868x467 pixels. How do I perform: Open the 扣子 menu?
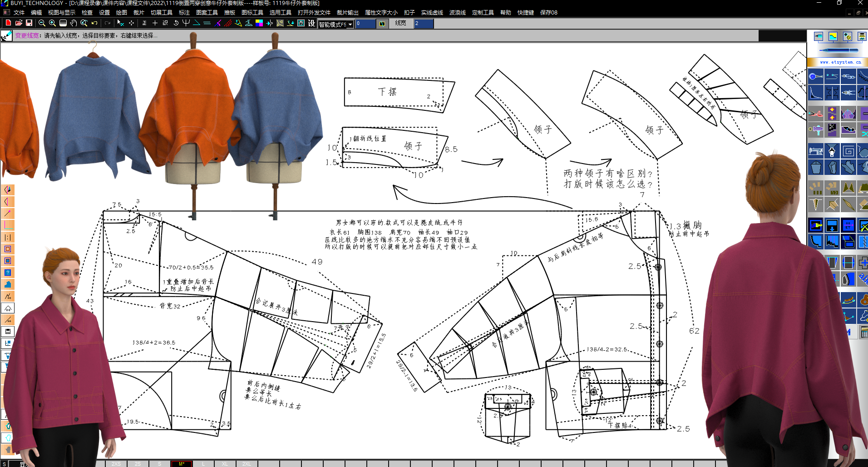pyautogui.click(x=409, y=13)
